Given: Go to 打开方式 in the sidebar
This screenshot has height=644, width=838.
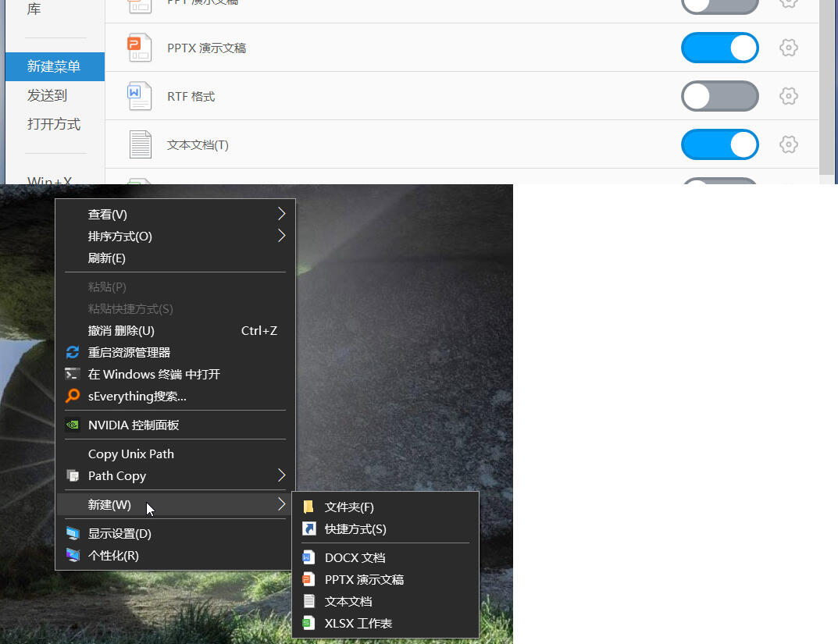Looking at the screenshot, I should point(54,124).
